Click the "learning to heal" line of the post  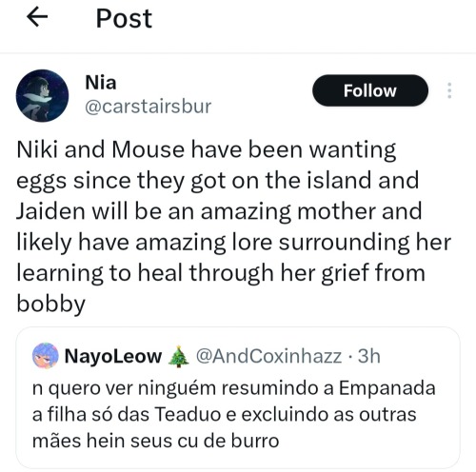tap(221, 273)
